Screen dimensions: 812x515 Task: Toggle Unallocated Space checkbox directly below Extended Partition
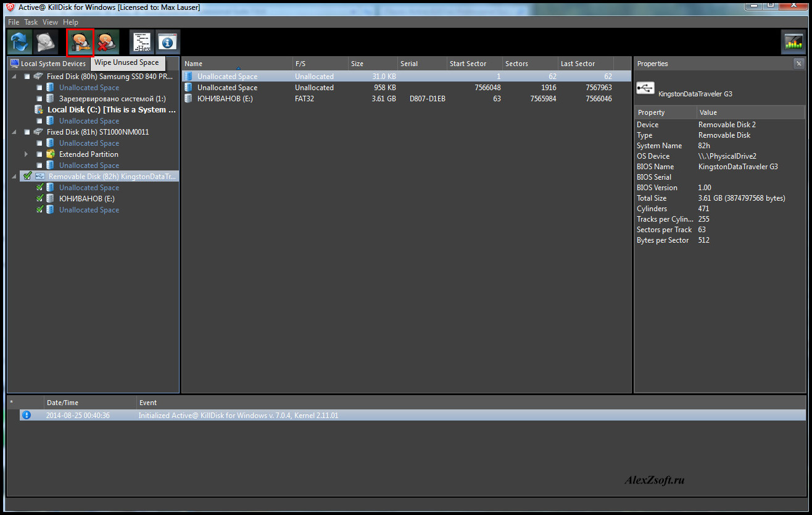coord(39,165)
